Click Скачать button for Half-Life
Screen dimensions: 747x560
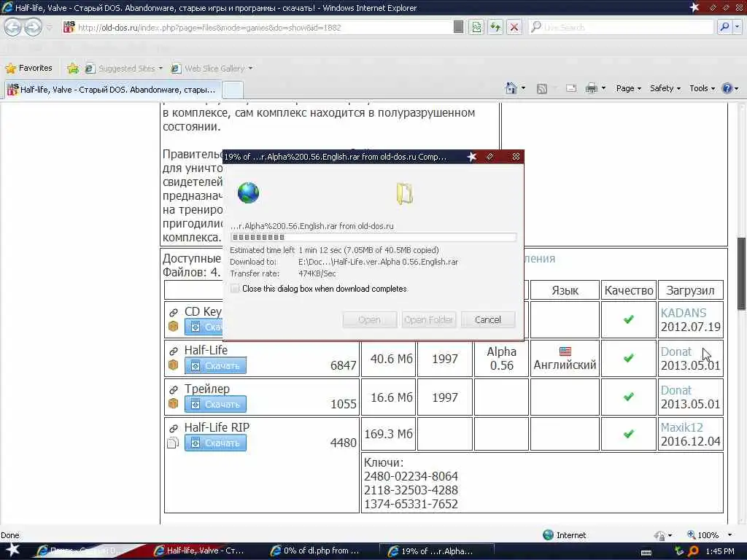(215, 365)
